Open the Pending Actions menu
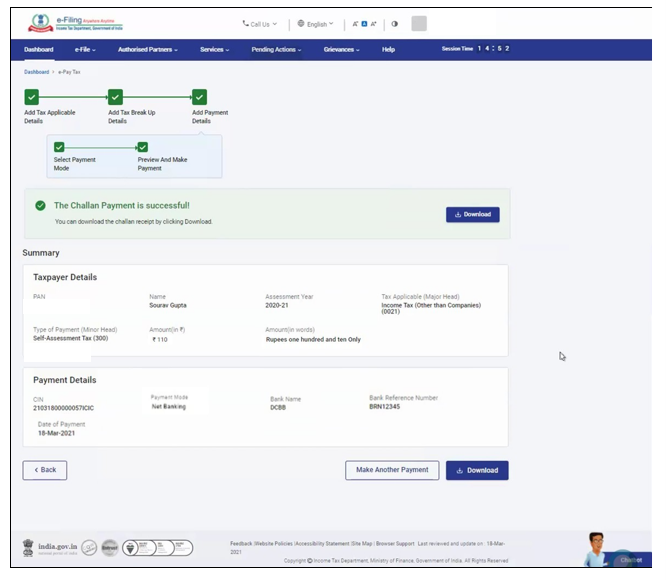 276,49
